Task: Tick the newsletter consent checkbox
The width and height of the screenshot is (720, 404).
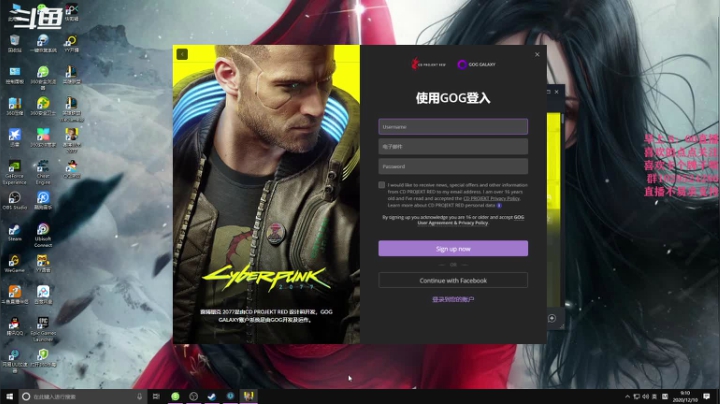Action: click(x=382, y=185)
